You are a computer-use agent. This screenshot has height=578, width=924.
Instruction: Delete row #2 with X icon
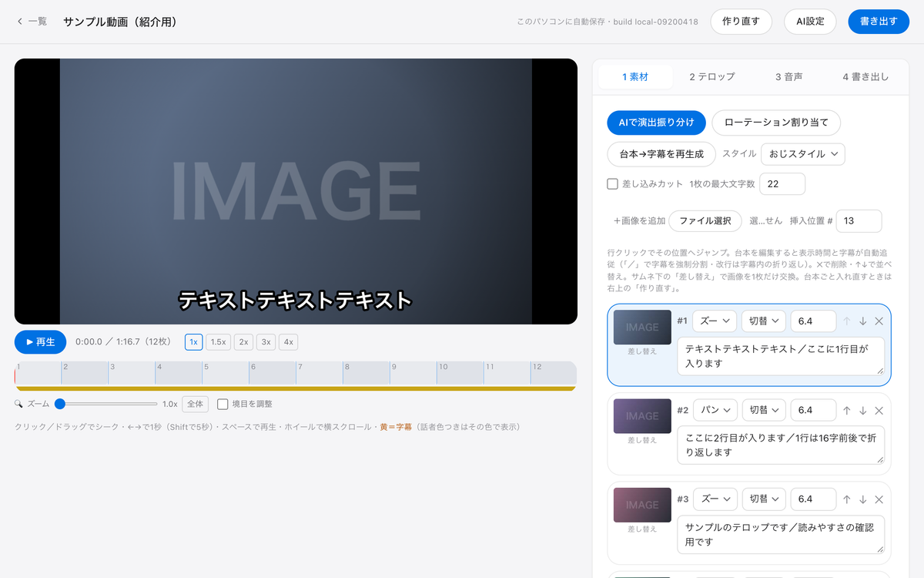(x=879, y=411)
